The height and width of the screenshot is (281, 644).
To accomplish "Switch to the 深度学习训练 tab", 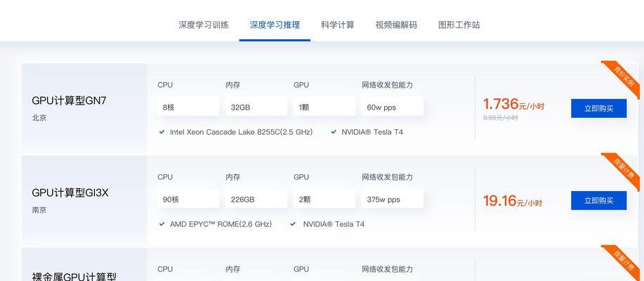I will (x=203, y=25).
